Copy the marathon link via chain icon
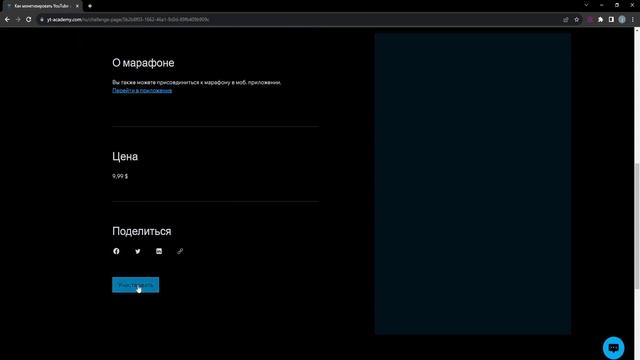Screen dimensions: 640x360 pyautogui.click(x=180, y=251)
